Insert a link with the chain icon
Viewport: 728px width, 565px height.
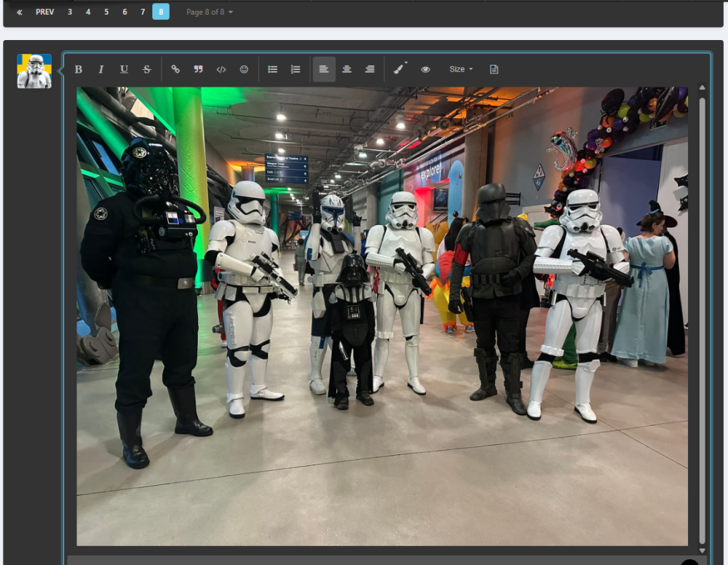click(175, 69)
